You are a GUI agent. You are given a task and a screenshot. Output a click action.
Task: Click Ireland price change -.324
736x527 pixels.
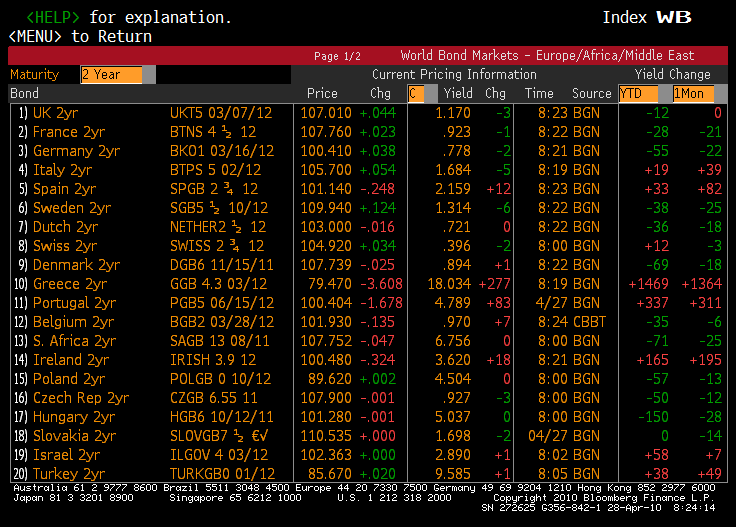(x=378, y=360)
